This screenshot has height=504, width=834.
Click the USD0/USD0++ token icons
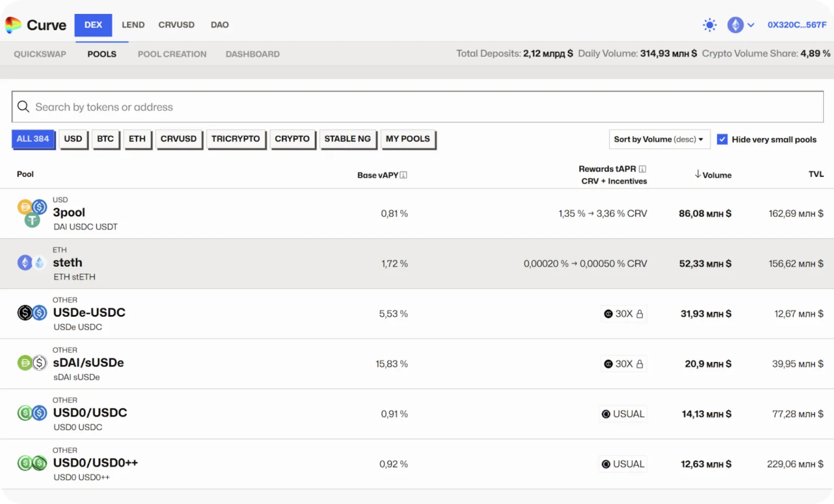32,463
